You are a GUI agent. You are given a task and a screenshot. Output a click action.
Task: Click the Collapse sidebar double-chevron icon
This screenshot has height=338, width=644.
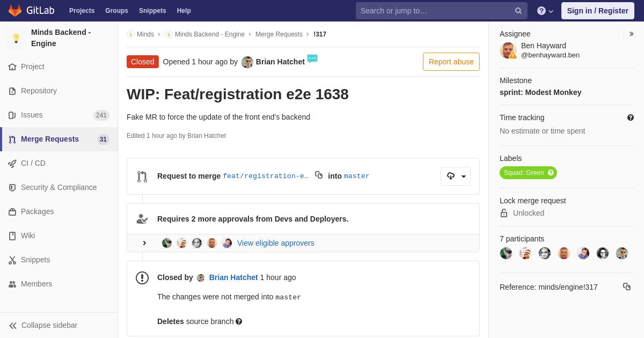click(x=13, y=326)
